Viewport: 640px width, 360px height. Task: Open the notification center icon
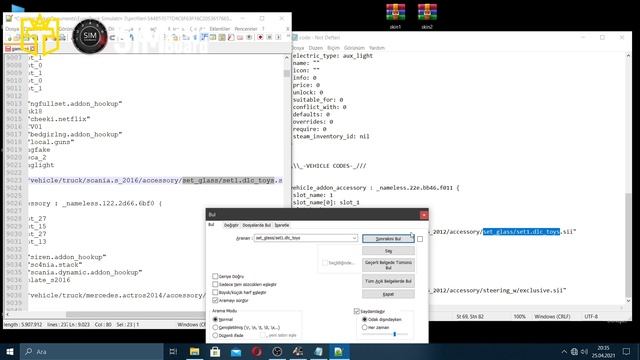coord(627,351)
